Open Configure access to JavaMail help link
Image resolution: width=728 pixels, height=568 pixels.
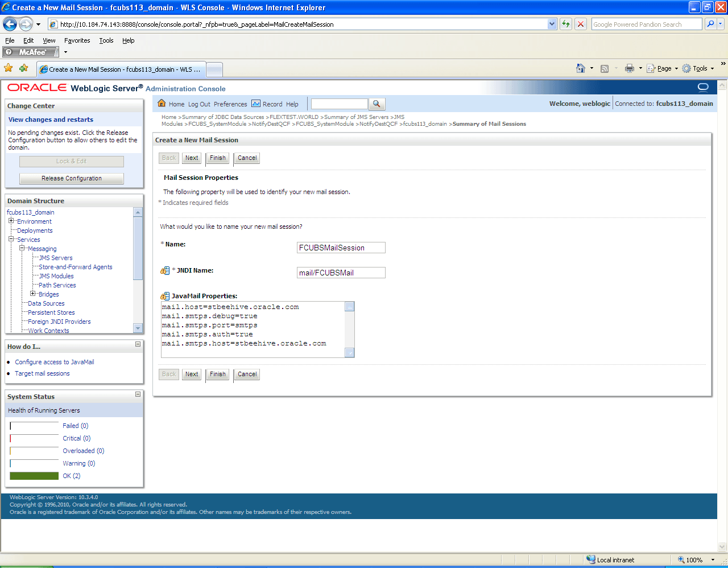[x=55, y=362]
